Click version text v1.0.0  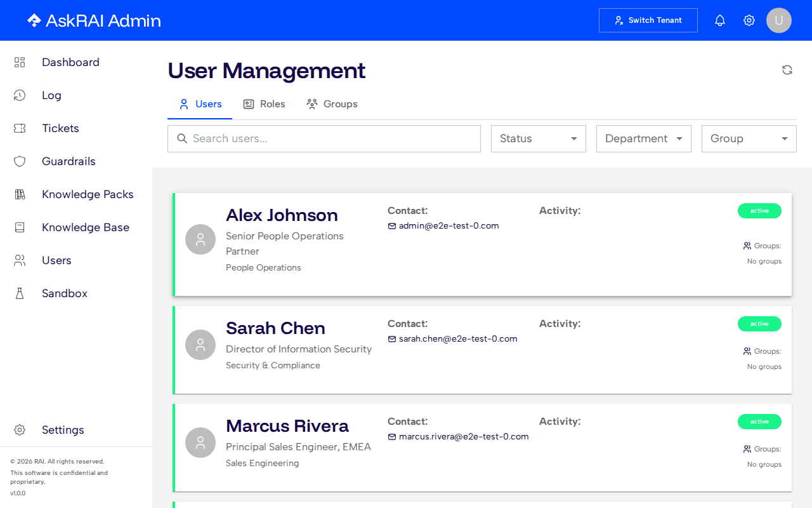(18, 493)
